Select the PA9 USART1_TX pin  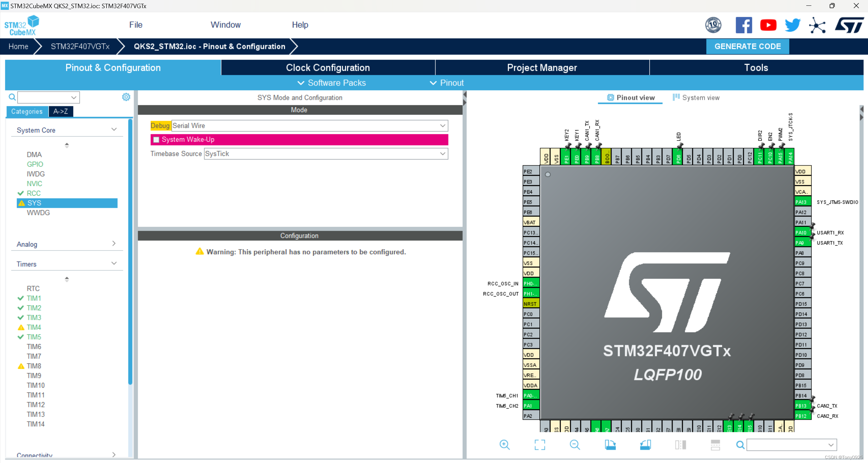[803, 243]
